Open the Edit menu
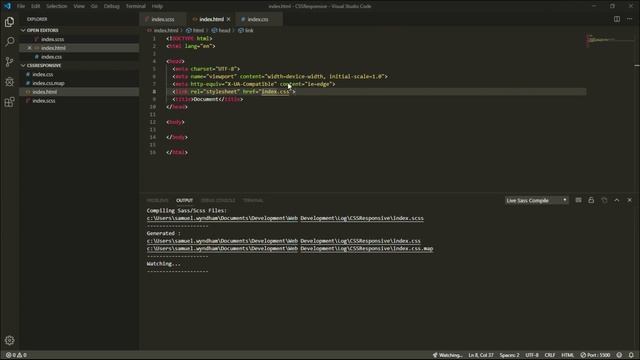 (x=36, y=6)
